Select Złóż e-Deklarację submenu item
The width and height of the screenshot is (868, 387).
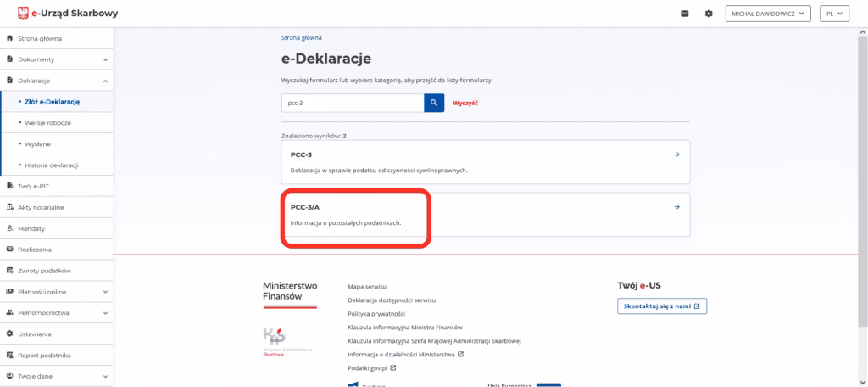pyautogui.click(x=57, y=102)
